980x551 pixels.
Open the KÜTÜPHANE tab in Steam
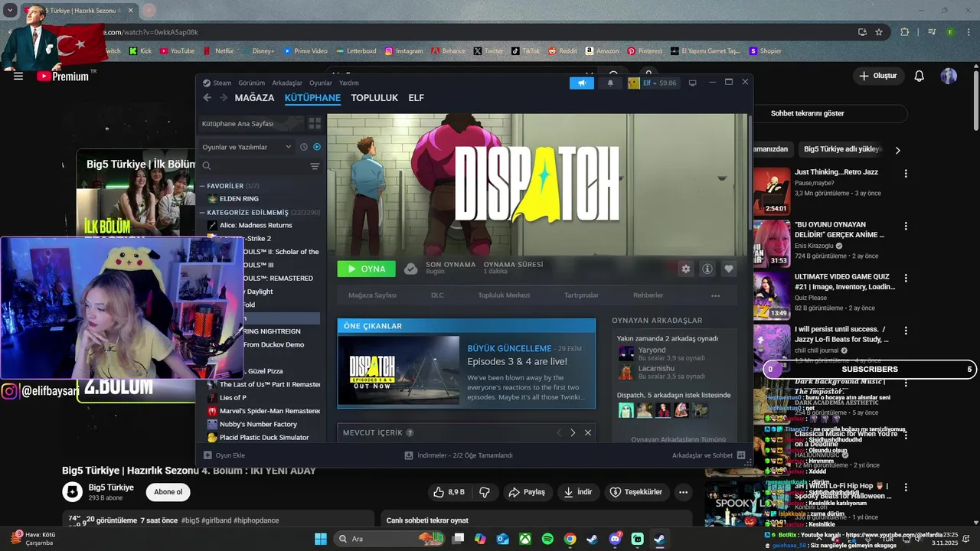click(312, 98)
